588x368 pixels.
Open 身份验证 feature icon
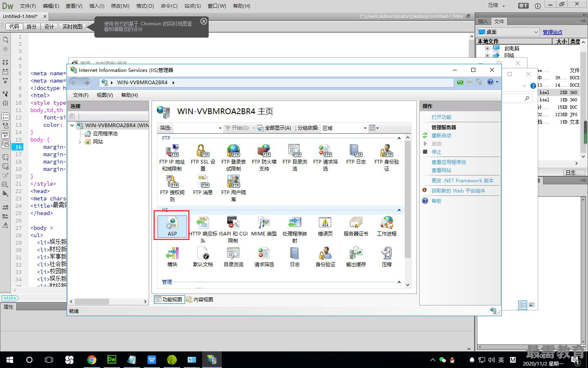tap(325, 257)
